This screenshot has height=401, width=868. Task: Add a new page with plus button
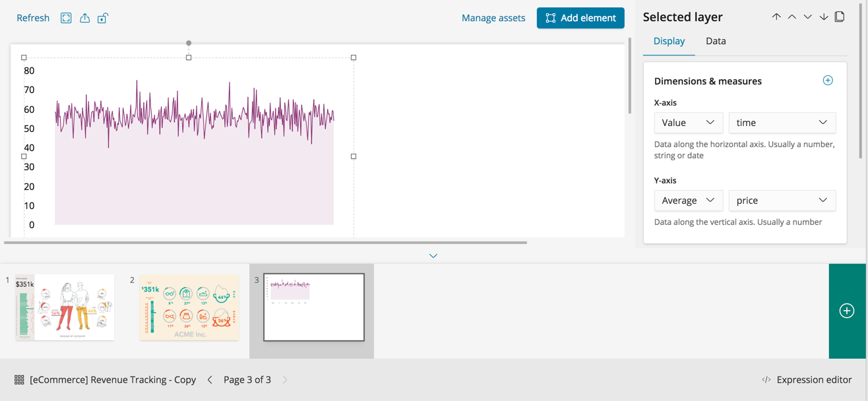(x=847, y=311)
